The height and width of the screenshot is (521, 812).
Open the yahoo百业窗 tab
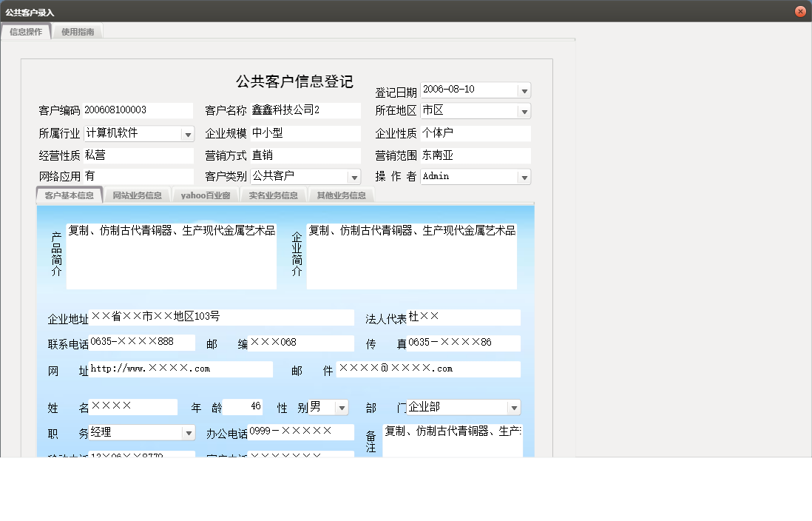click(206, 195)
